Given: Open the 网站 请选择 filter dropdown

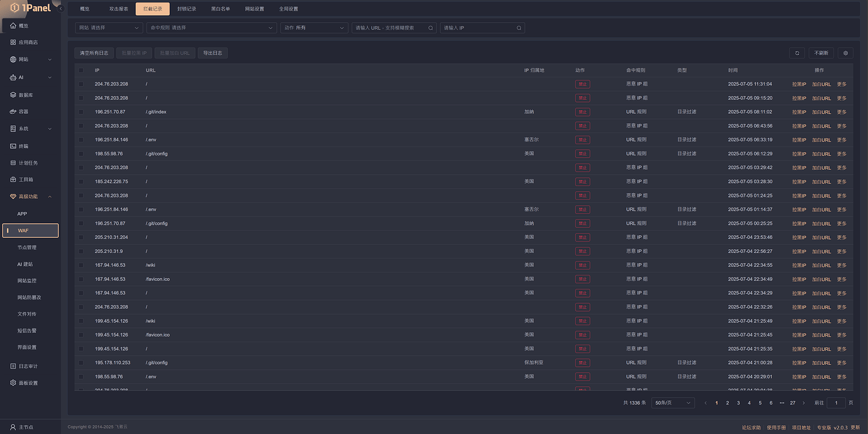Looking at the screenshot, I should pos(109,28).
